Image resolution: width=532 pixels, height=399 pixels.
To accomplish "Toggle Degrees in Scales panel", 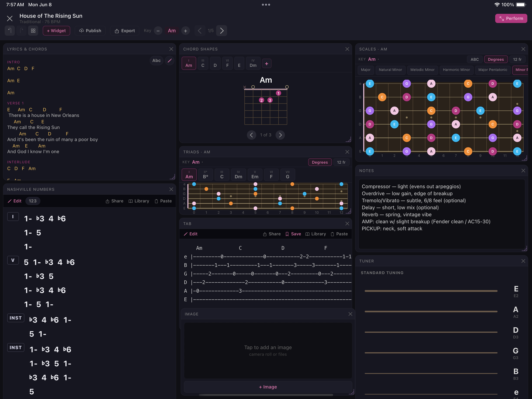I will tap(496, 59).
